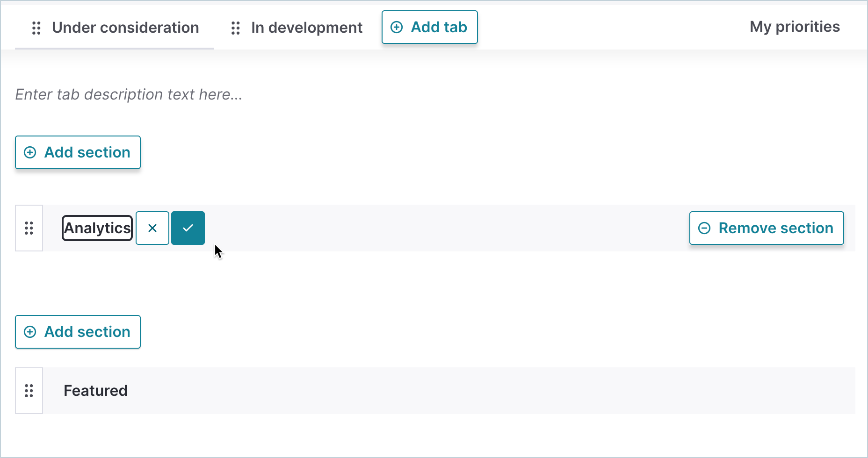Grab the Analytics section drag handle
868x458 pixels.
pos(29,228)
